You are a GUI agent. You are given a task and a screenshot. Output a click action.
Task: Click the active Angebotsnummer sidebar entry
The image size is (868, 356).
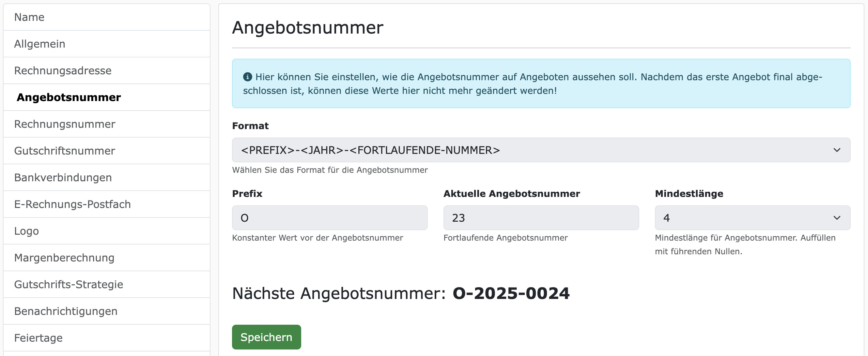69,97
